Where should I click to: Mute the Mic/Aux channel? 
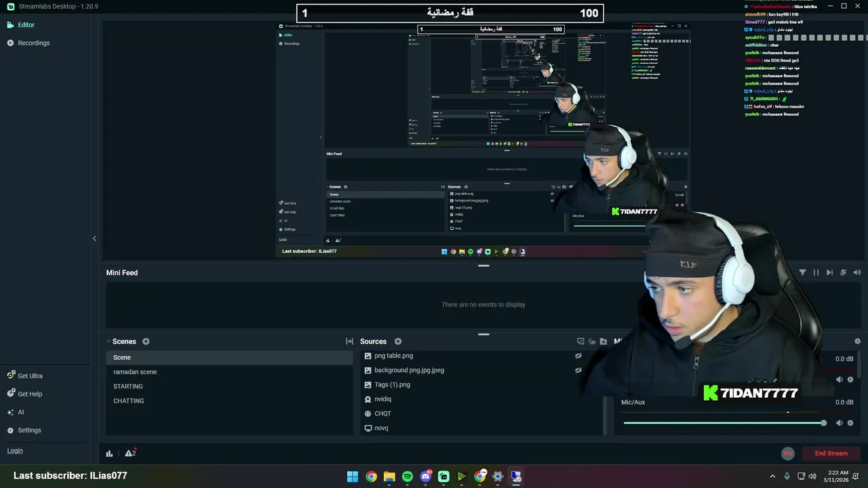(x=840, y=423)
